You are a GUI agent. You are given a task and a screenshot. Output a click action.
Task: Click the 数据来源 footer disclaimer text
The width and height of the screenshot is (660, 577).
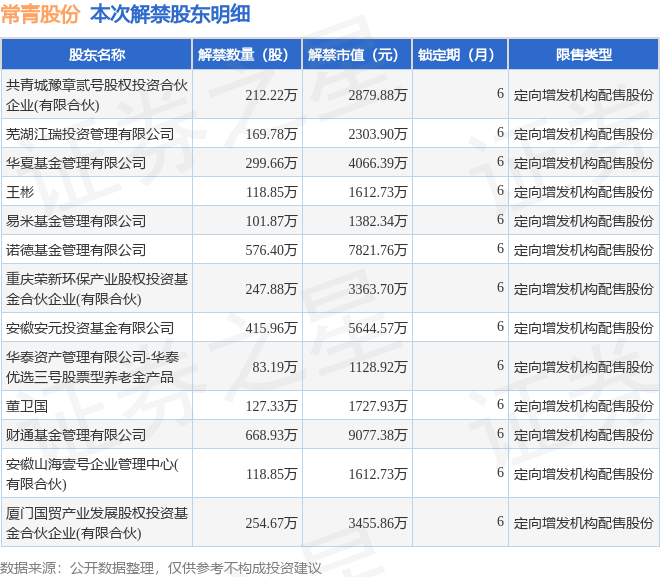(160, 569)
